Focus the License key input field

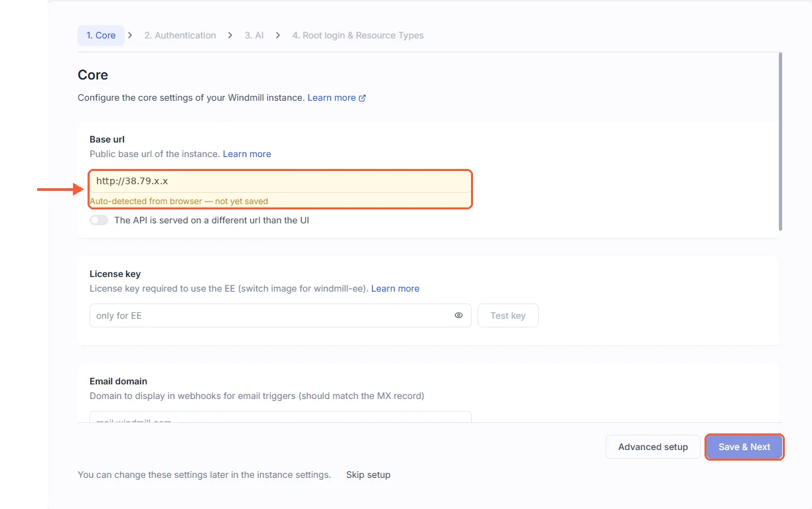281,315
